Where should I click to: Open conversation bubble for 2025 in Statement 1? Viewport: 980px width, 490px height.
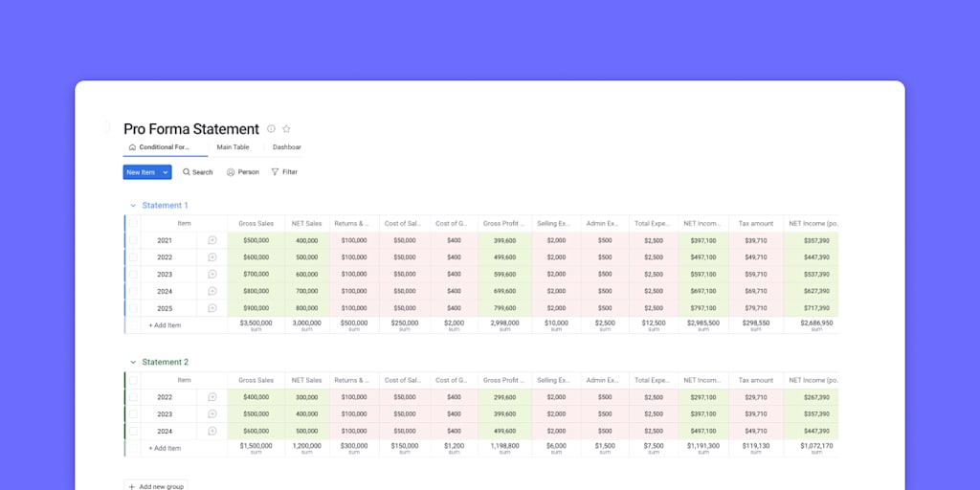pyautogui.click(x=212, y=308)
